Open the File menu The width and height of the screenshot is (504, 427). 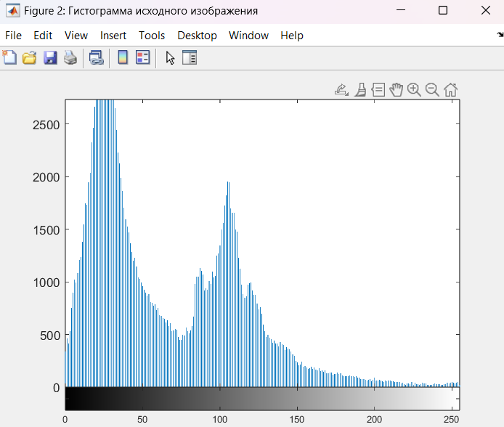(14, 36)
